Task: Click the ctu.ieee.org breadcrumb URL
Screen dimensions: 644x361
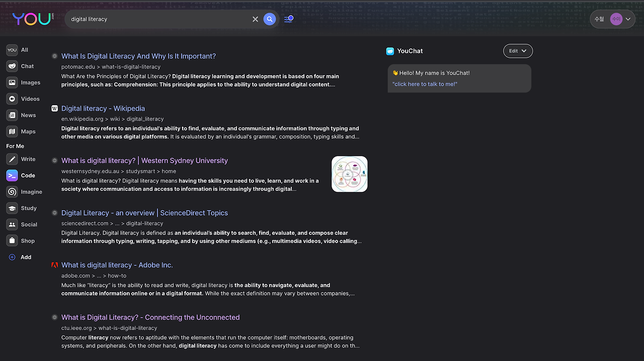Action: (x=109, y=328)
